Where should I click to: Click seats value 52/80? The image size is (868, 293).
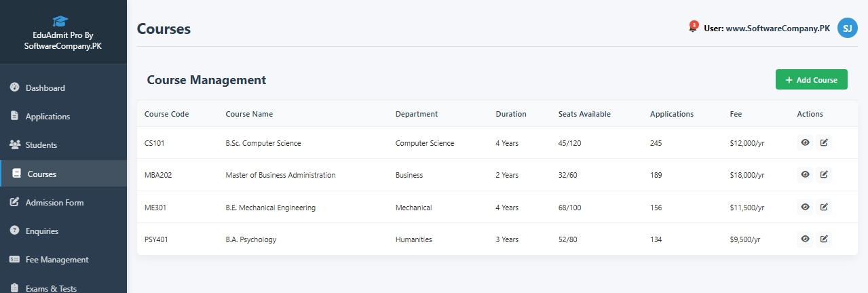[x=568, y=239]
